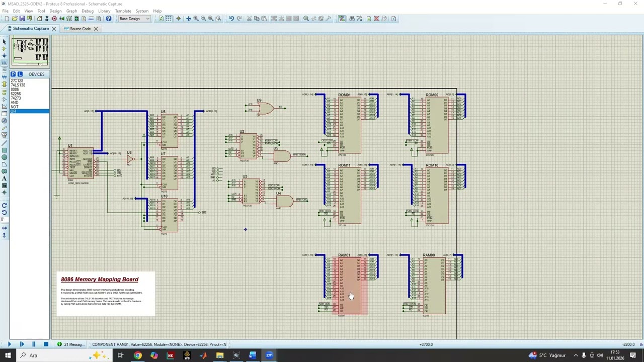Undo the last action
The width and height of the screenshot is (644, 362).
(231, 19)
